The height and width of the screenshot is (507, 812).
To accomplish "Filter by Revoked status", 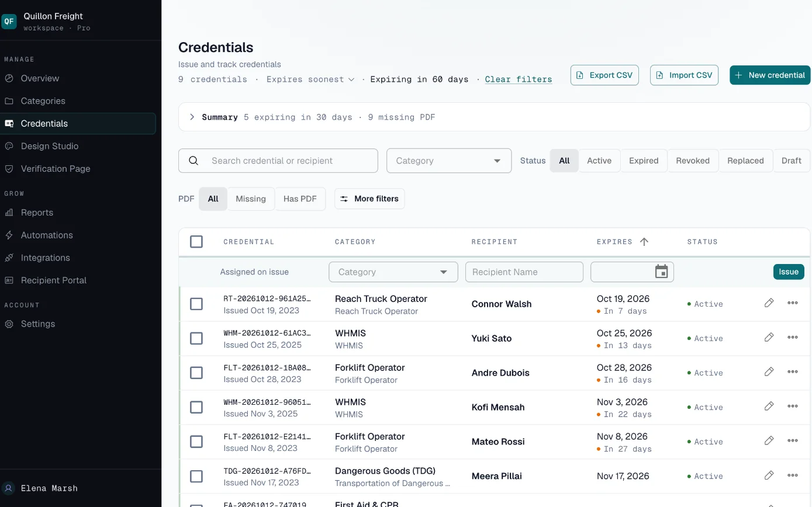I will 693,161.
